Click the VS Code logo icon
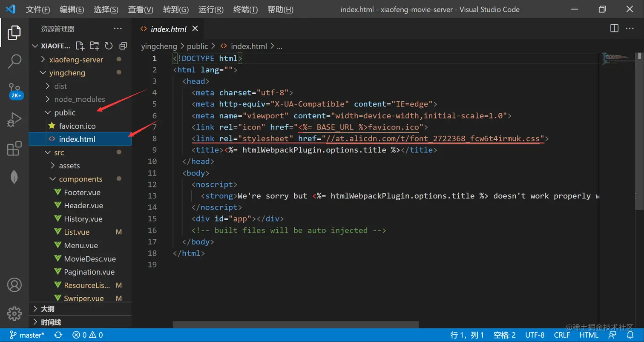This screenshot has height=342, width=644. [10, 9]
